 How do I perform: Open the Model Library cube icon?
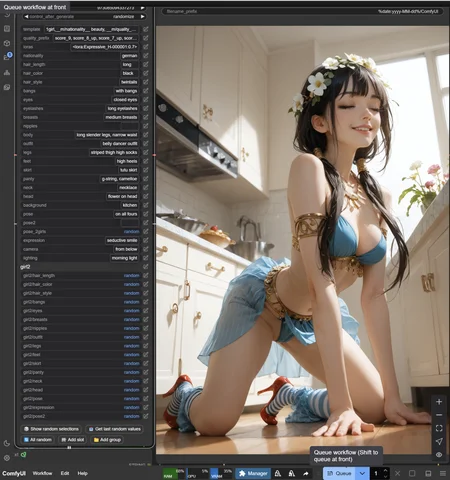(x=7, y=43)
